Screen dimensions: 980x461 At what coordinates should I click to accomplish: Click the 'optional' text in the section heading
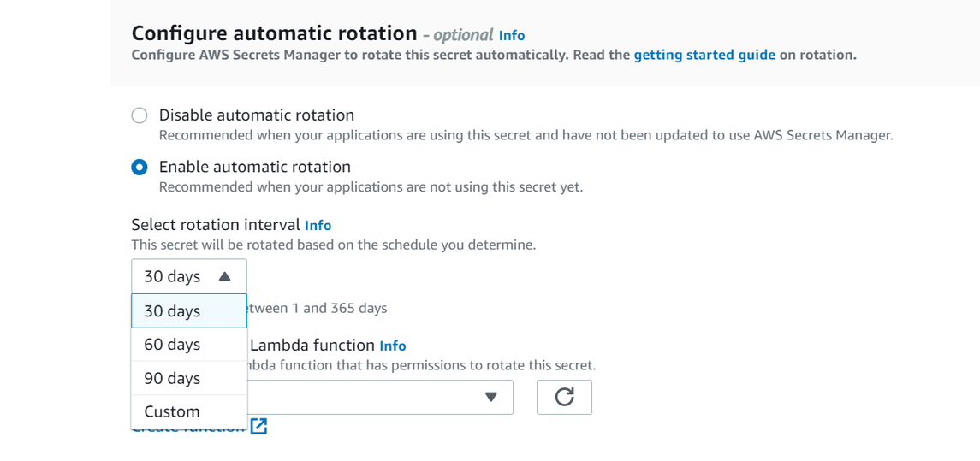[462, 35]
